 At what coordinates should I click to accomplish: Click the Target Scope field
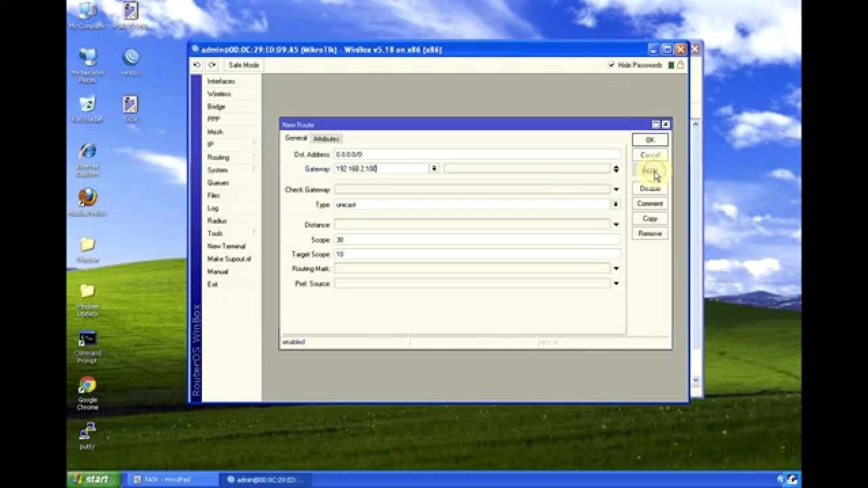point(477,254)
